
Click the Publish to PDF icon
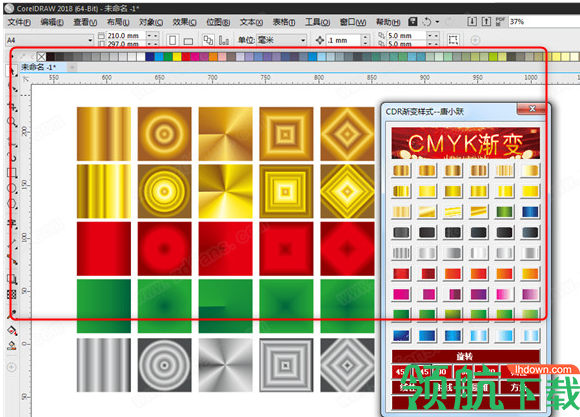(500, 21)
